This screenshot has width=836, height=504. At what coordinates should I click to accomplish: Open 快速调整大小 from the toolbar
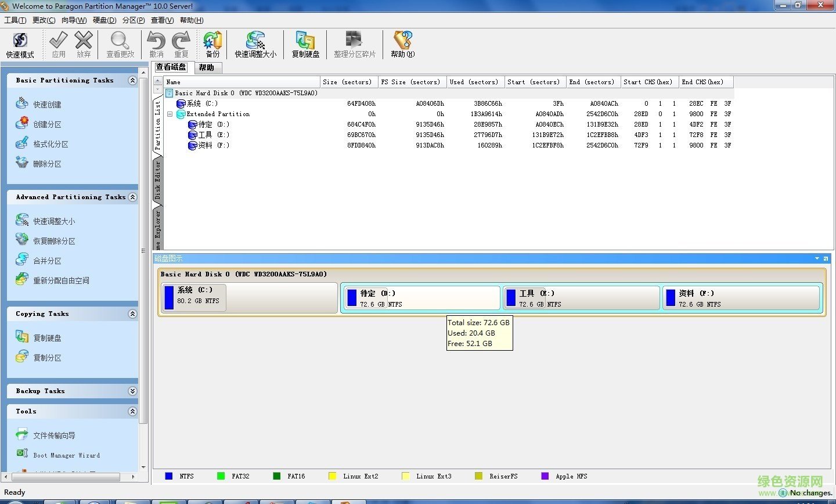[255, 45]
